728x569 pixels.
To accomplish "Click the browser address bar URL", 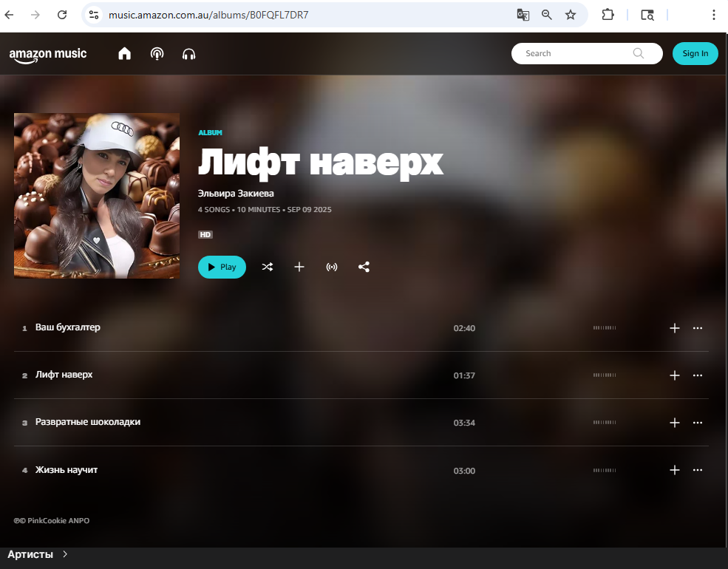I will 208,15.
